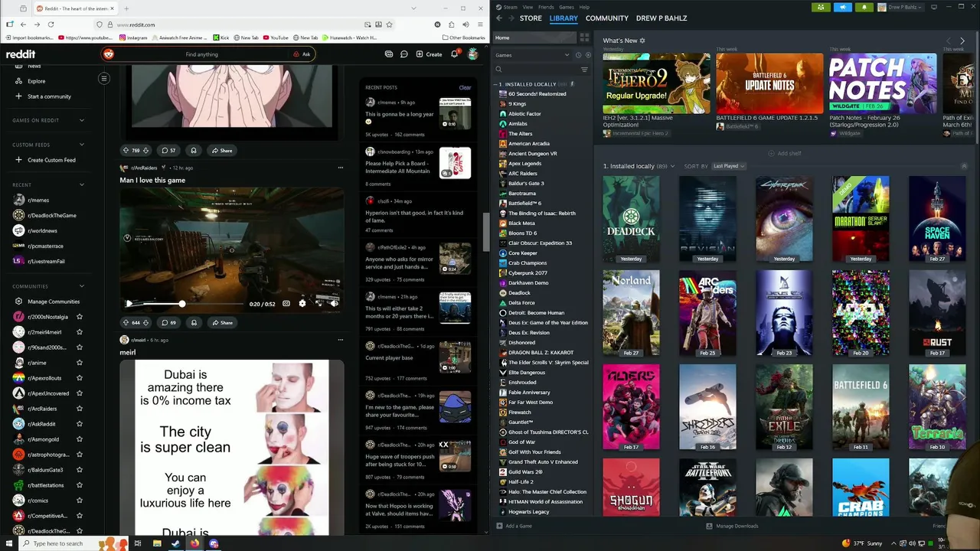Open Steam friends green button

[821, 7]
